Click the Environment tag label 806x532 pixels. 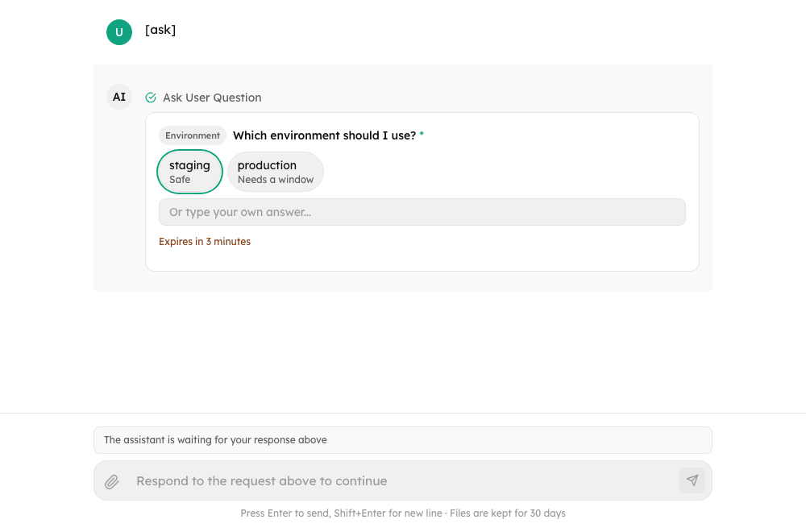point(193,135)
